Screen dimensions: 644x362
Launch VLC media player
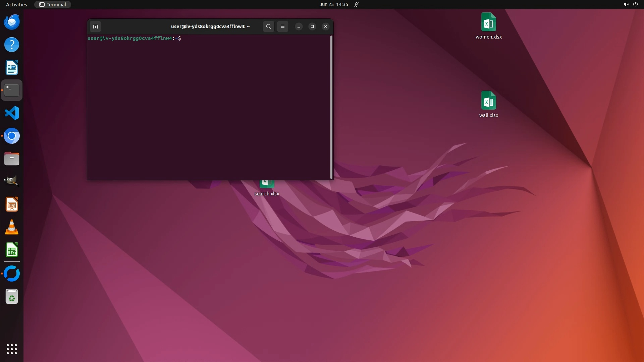tap(12, 227)
